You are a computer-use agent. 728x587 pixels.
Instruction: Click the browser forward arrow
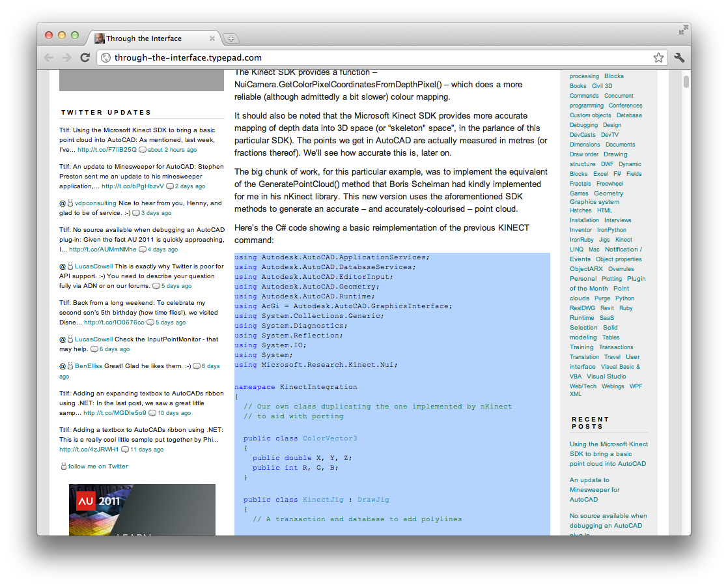(x=66, y=58)
